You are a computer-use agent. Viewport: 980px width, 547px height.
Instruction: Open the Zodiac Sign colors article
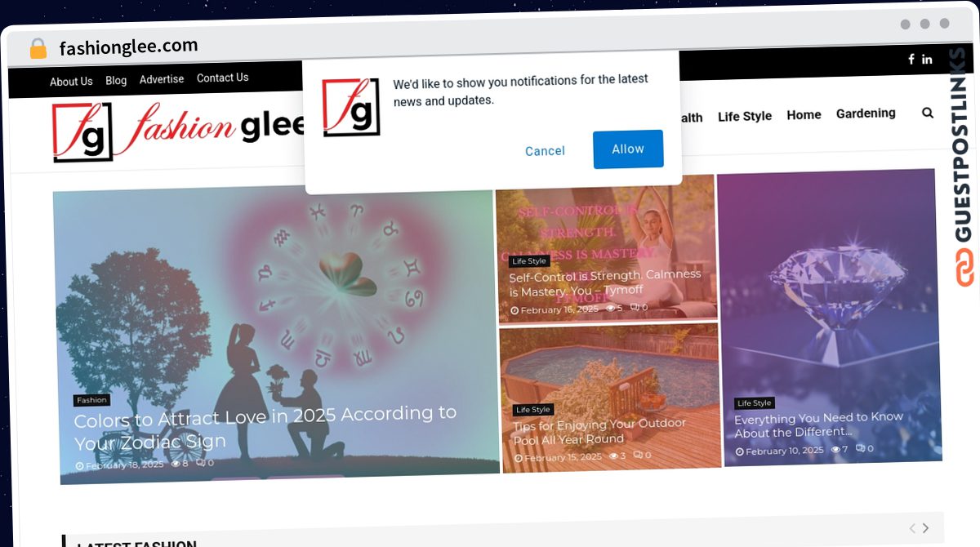265,428
